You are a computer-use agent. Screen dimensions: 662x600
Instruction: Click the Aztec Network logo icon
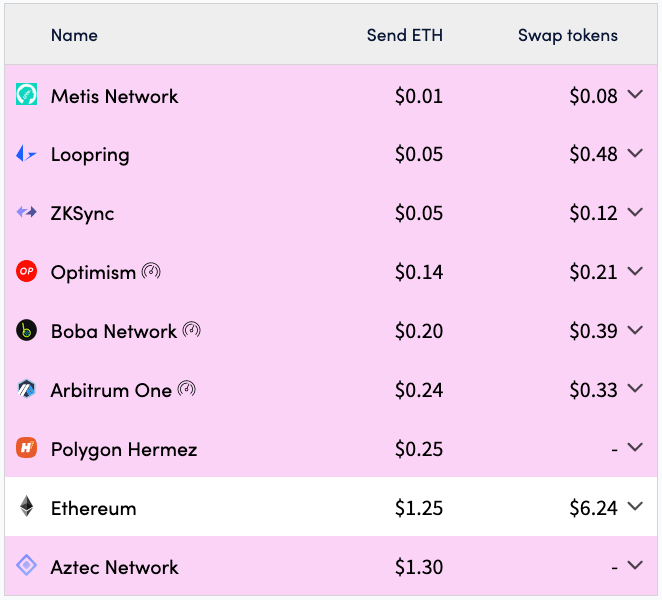click(x=26, y=565)
